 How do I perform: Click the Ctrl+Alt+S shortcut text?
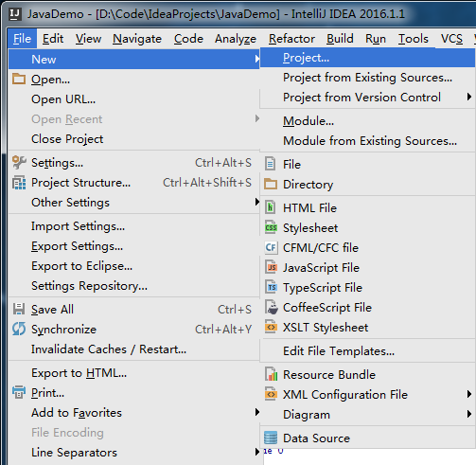pos(223,163)
